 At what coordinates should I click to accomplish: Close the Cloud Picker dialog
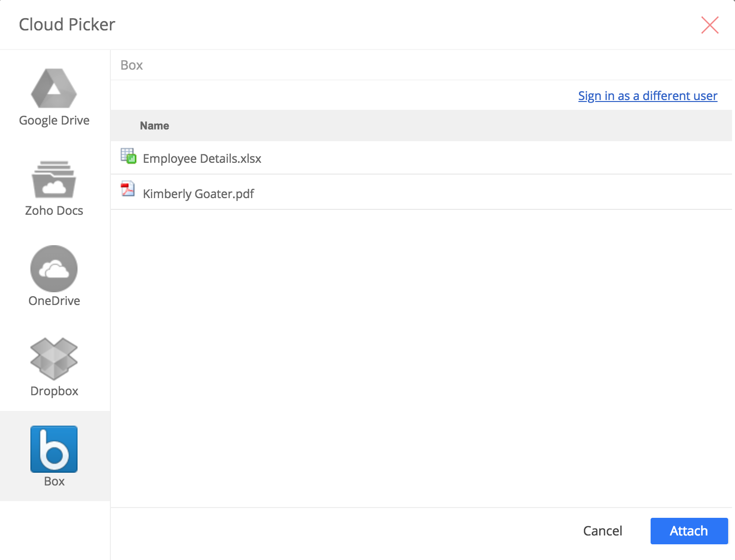pos(709,25)
